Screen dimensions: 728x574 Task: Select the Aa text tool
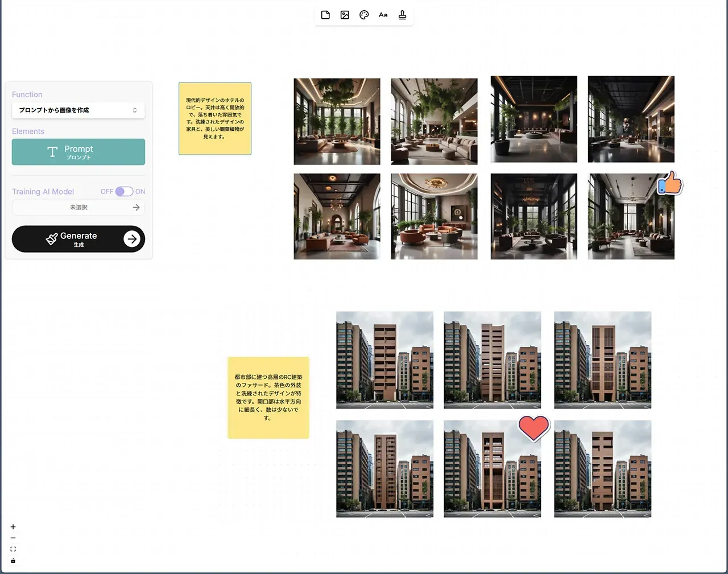click(383, 15)
